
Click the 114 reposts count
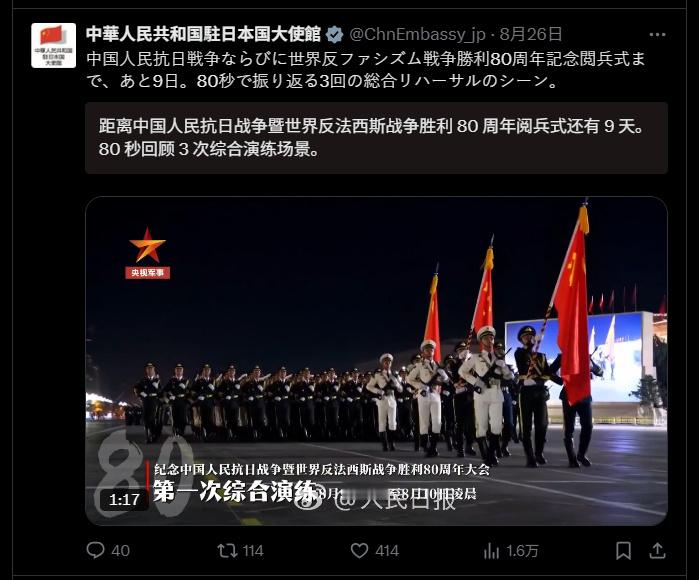click(x=253, y=551)
